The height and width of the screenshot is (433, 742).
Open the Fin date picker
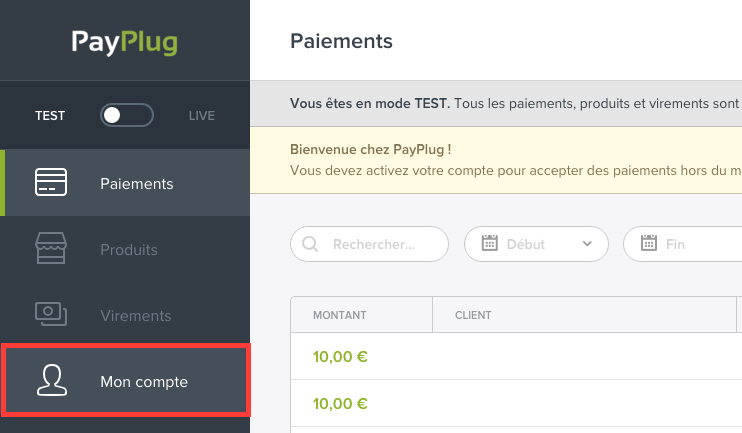[682, 244]
